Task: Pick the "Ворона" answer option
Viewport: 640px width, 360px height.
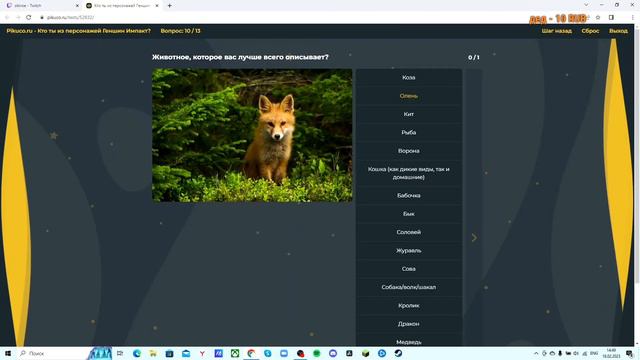Action: point(409,151)
